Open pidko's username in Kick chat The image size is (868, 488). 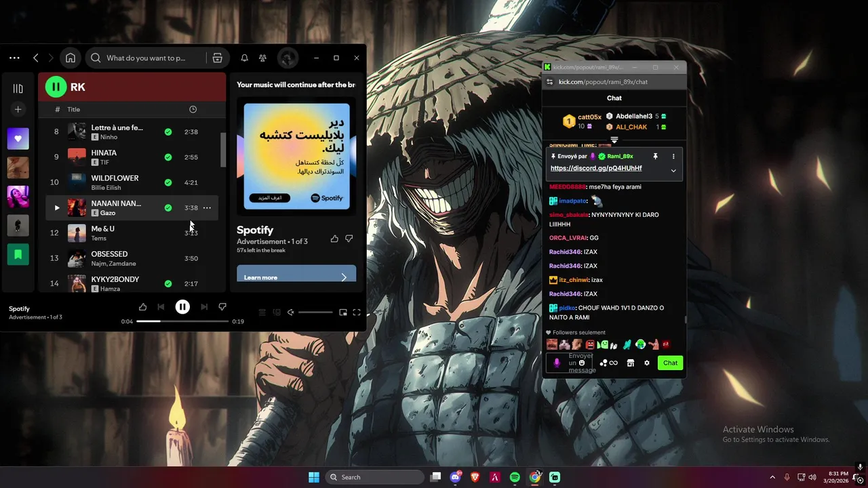coord(568,308)
